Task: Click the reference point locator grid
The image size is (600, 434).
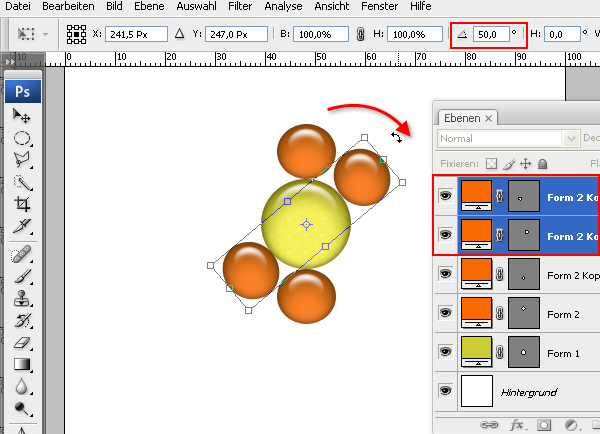Action: pos(74,34)
